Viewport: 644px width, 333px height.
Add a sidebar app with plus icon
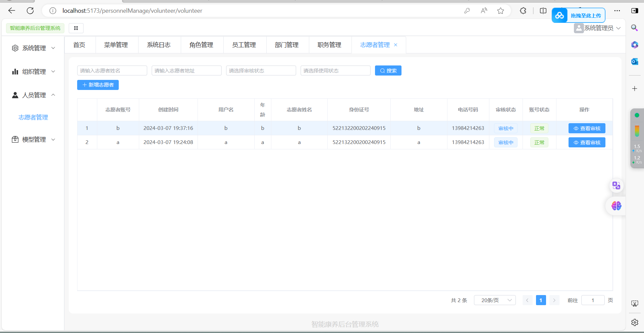click(635, 89)
